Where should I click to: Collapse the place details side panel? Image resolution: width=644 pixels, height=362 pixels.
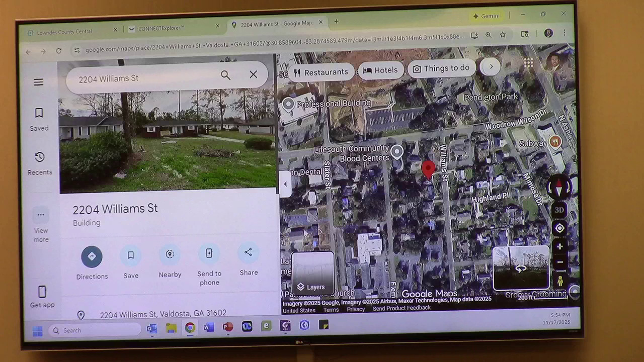[x=285, y=184]
